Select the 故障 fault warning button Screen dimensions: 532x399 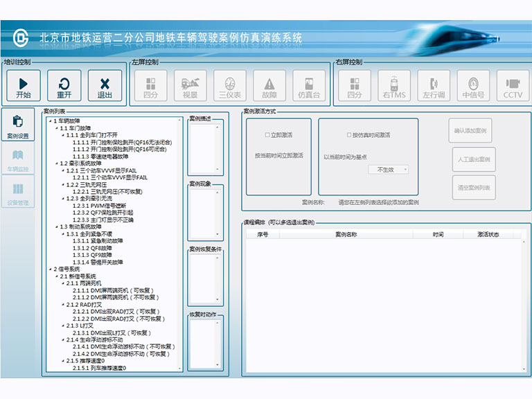tap(269, 85)
